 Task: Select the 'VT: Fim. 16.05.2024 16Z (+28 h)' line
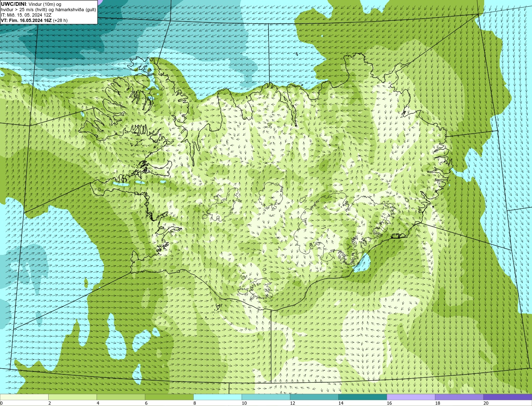34,20
